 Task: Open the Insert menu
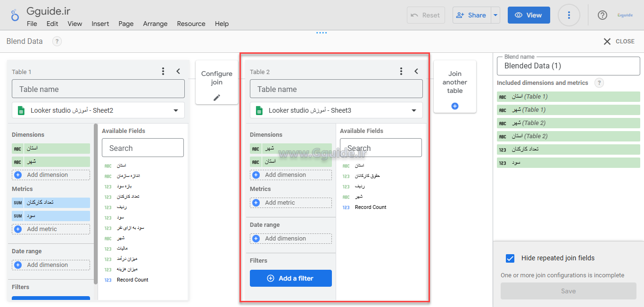(x=100, y=24)
